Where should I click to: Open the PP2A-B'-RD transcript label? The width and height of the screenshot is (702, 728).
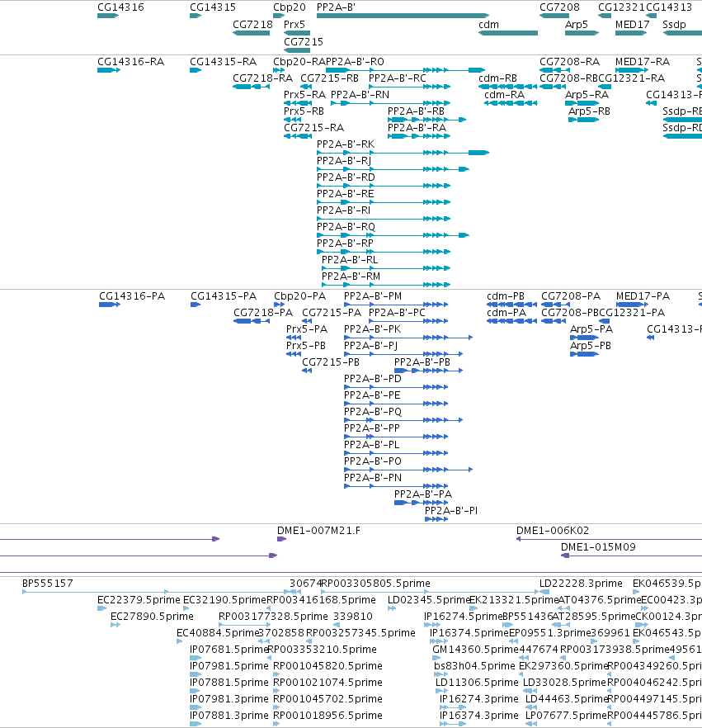[346, 177]
